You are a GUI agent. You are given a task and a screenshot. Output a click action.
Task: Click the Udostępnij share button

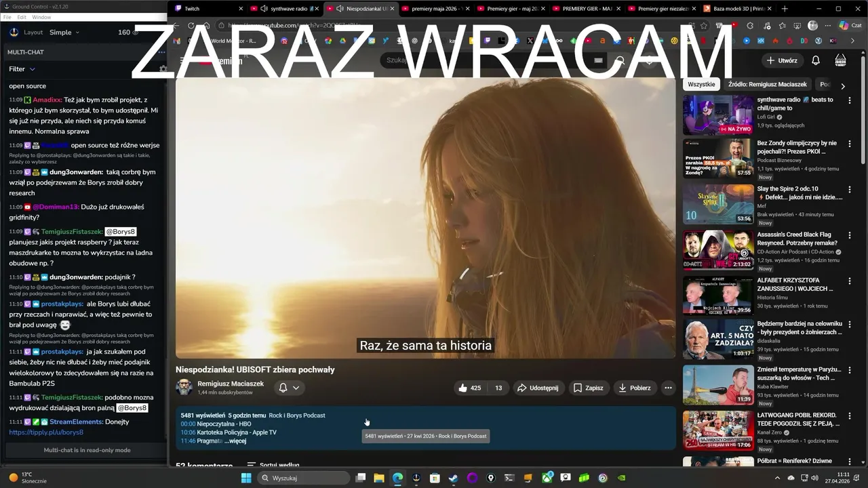pos(538,388)
